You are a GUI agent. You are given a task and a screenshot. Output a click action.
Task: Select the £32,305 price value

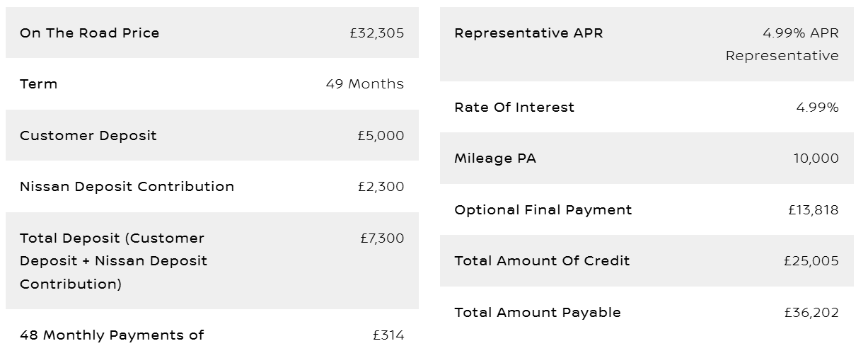(377, 33)
